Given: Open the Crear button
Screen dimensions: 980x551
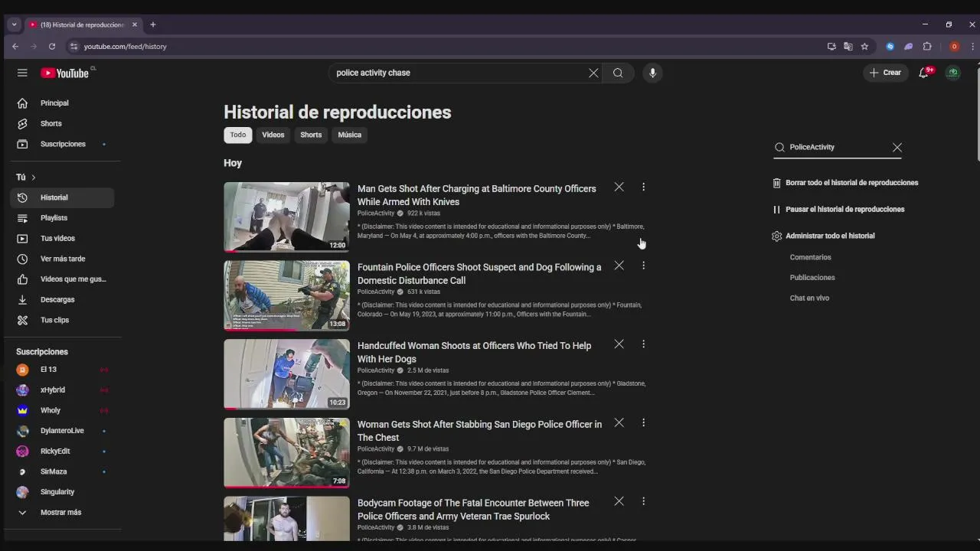Looking at the screenshot, I should 885,73.
